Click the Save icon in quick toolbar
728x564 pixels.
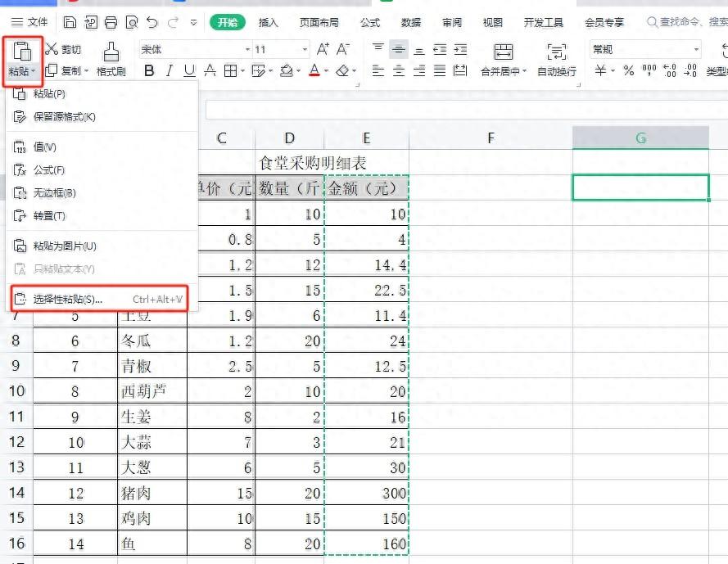click(70, 22)
